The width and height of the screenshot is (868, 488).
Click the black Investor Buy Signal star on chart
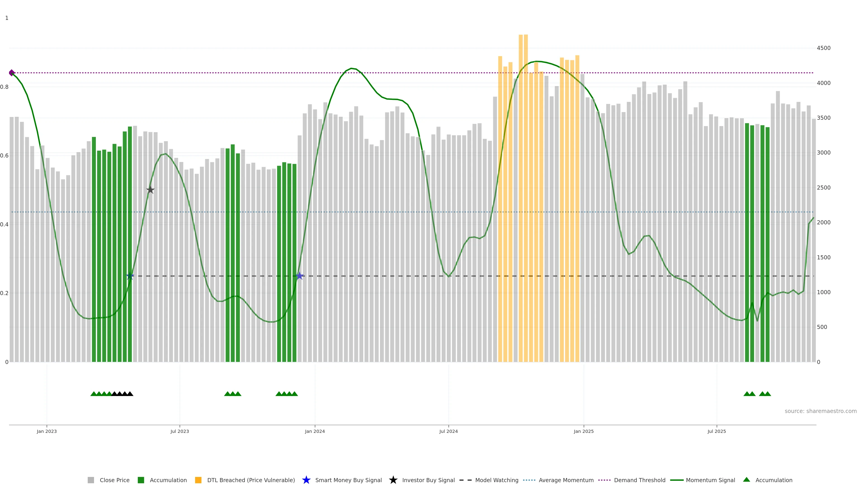pos(150,190)
